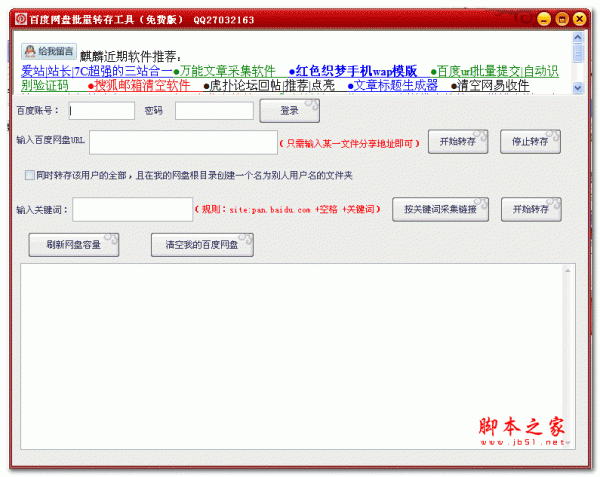Click the log area scroll up arrow

coord(567,270)
